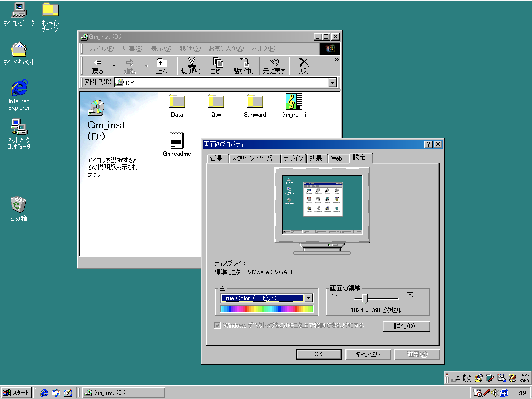
Task: Click the screen area resolution slider handle
Action: (x=365, y=299)
